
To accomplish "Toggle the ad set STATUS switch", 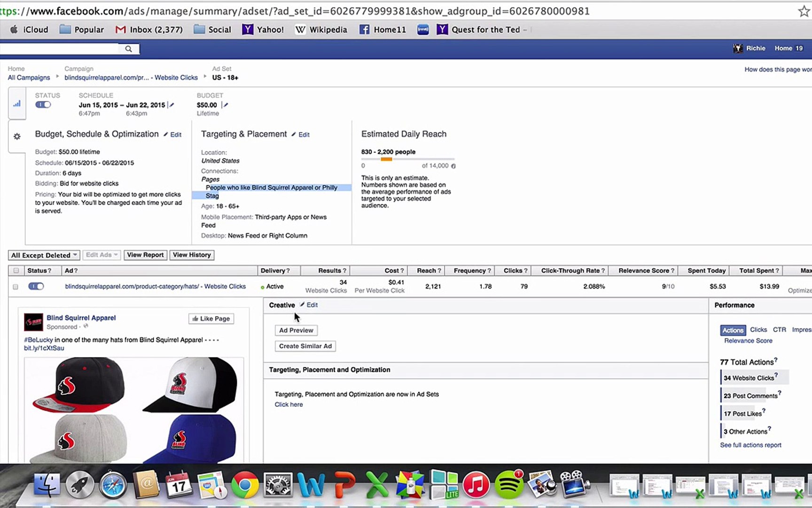I will 43,104.
